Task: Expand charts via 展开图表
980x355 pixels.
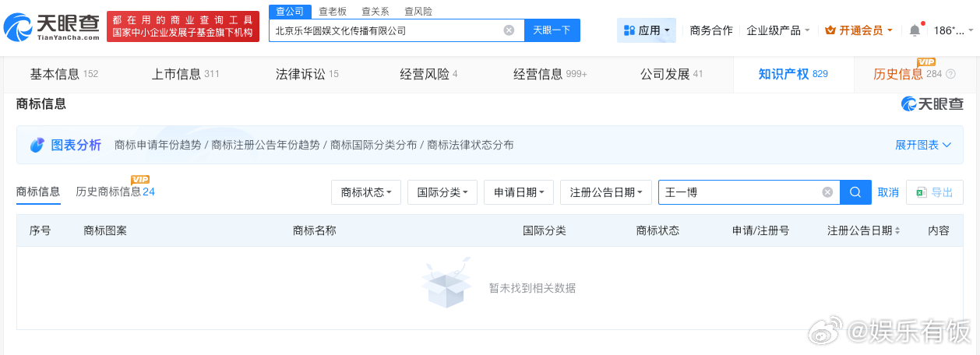Action: 923,145
